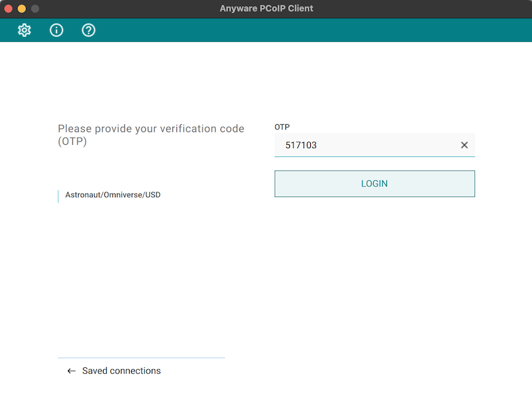Click the entered code 517103
Image resolution: width=532 pixels, height=404 pixels.
pos(301,145)
